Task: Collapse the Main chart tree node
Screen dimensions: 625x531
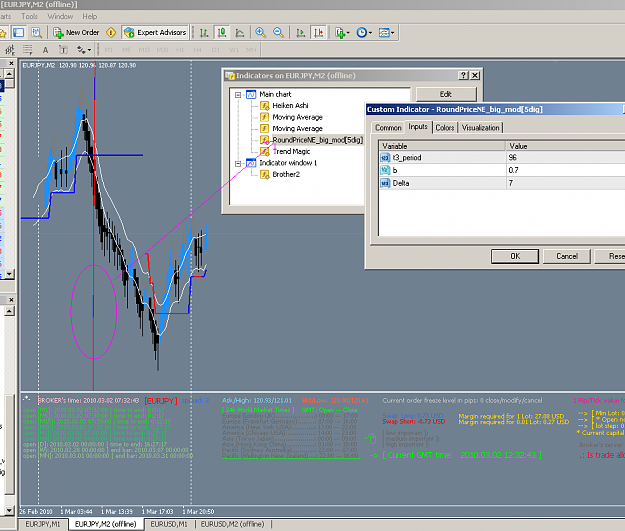Action: [x=238, y=95]
